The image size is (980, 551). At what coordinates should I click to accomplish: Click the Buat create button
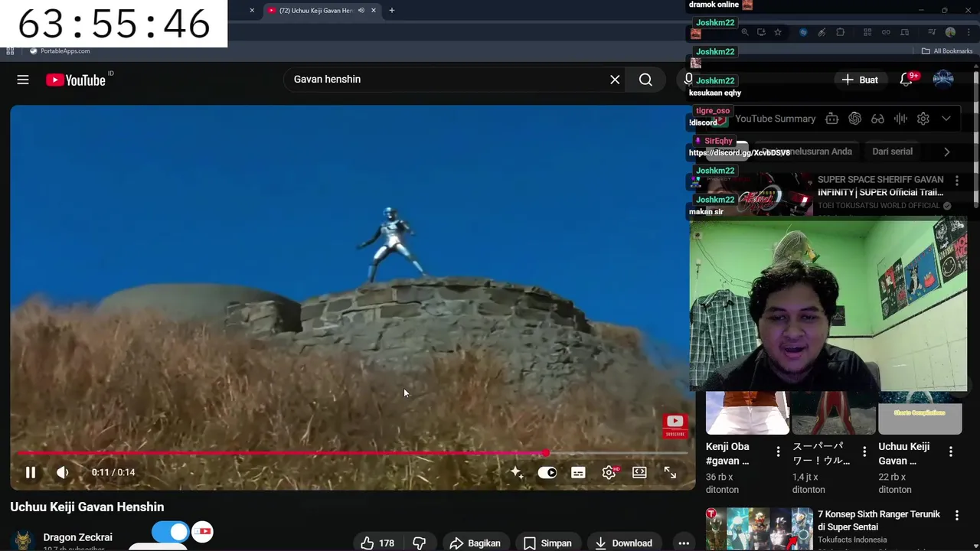860,80
